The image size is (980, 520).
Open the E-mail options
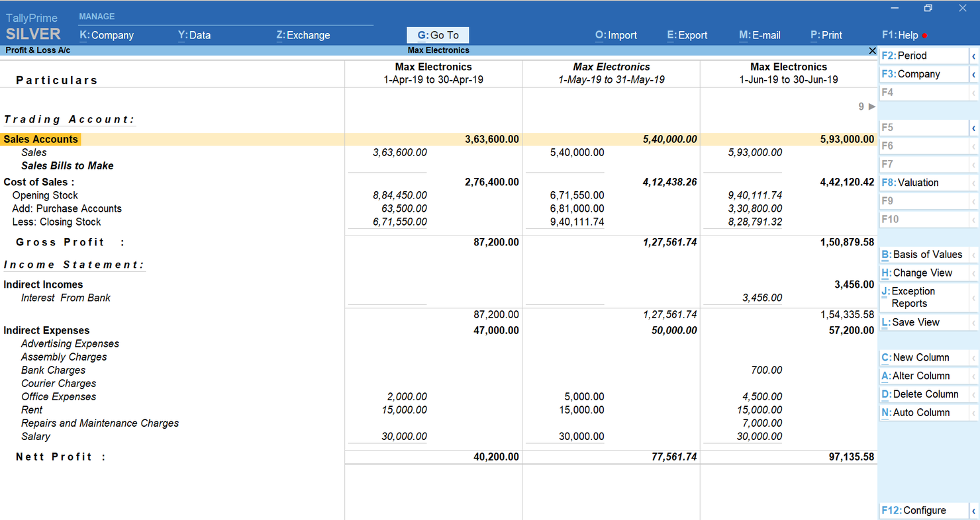tap(759, 35)
